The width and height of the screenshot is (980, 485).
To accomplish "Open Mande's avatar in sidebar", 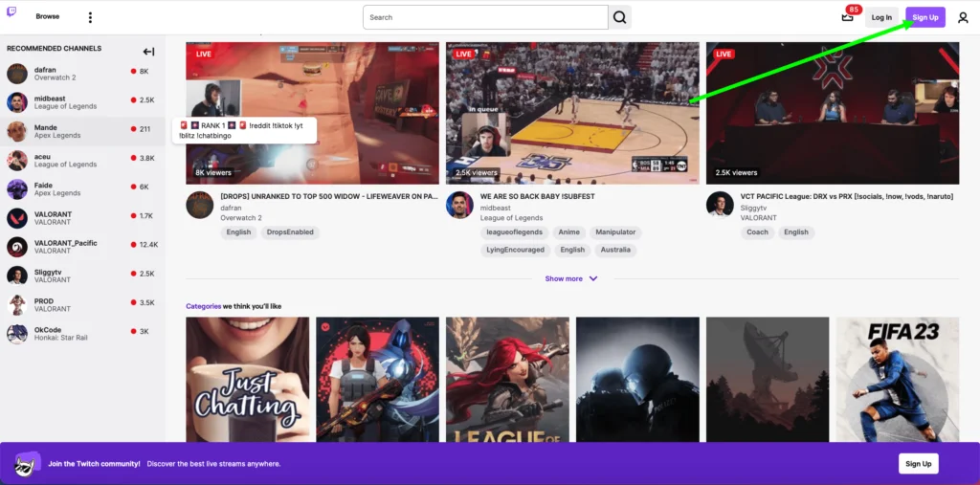I will coord(17,131).
